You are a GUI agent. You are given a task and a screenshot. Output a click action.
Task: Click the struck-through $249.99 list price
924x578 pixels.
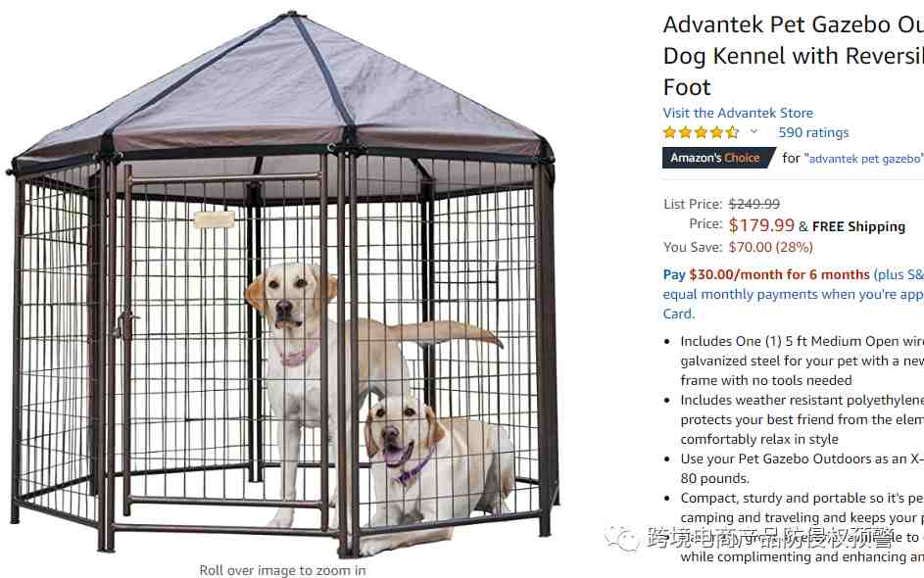pos(754,204)
